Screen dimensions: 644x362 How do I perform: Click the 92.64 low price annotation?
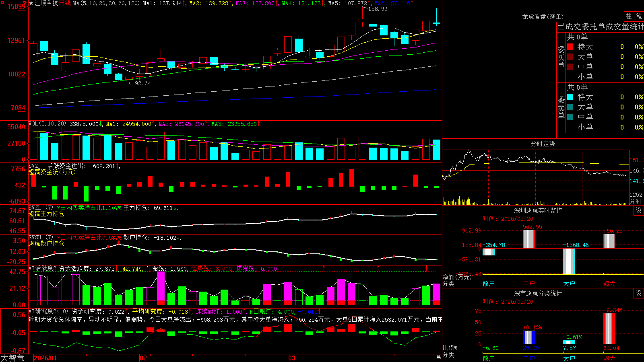142,83
